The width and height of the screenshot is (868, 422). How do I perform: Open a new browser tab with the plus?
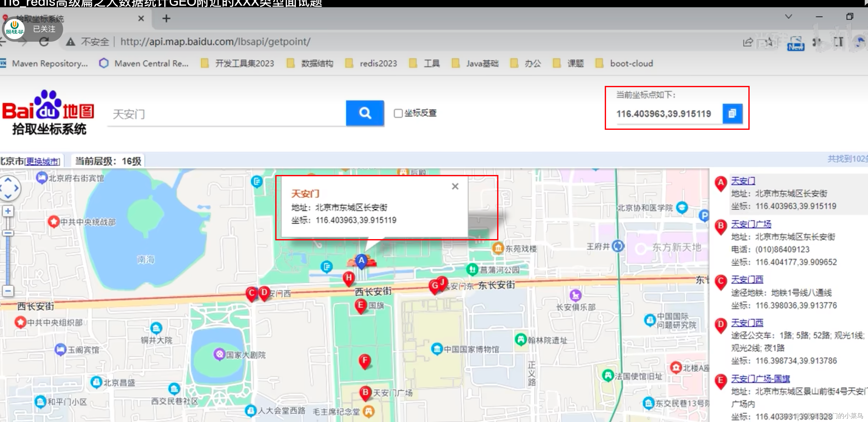[166, 19]
